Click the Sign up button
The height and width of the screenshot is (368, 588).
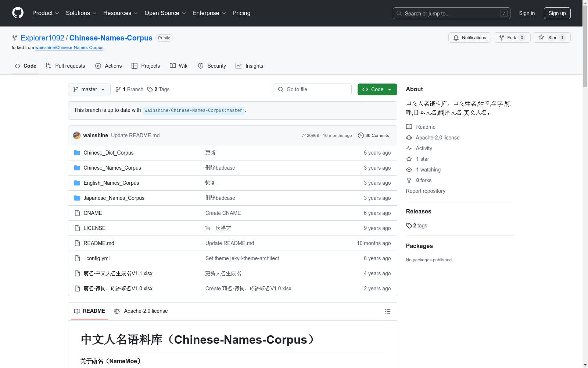pos(557,13)
